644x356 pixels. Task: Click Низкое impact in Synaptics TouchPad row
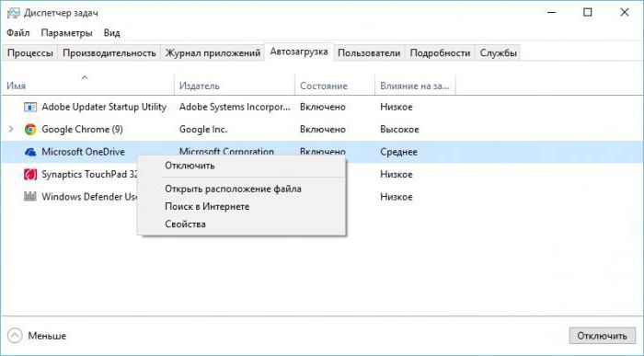click(396, 175)
